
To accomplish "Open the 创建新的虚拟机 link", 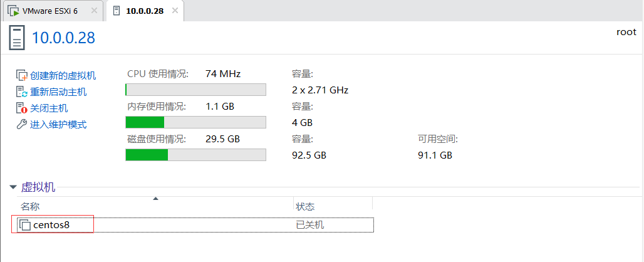I will [x=63, y=76].
